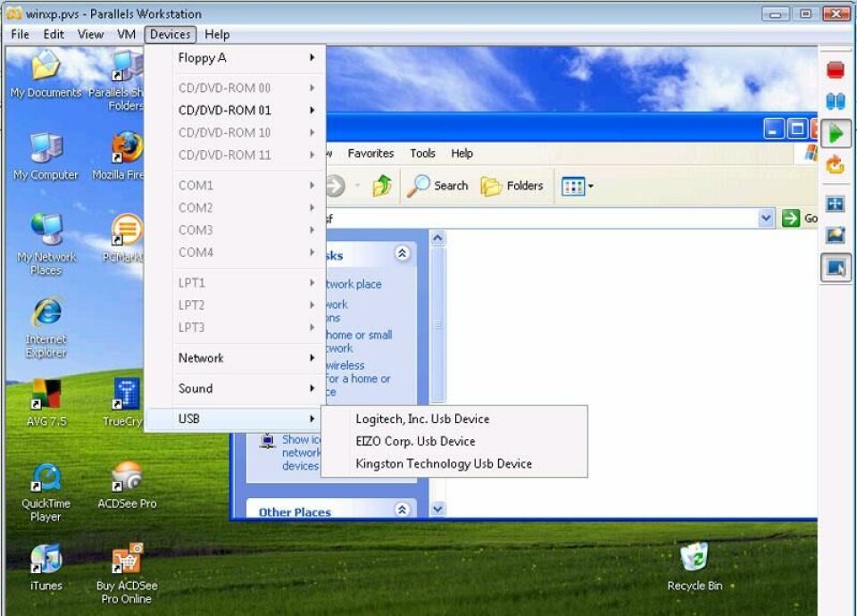Open Tools menu in Explorer window
The width and height of the screenshot is (857, 616).
[422, 154]
